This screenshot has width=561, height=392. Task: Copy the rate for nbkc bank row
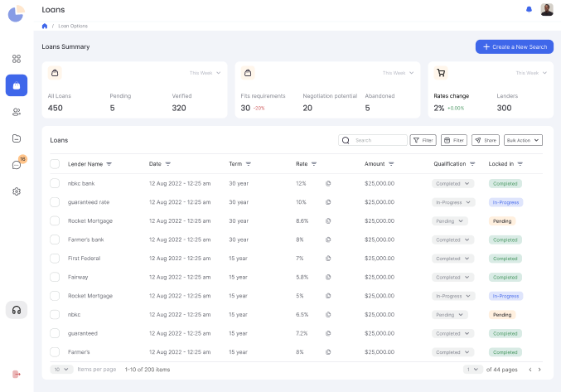(327, 183)
